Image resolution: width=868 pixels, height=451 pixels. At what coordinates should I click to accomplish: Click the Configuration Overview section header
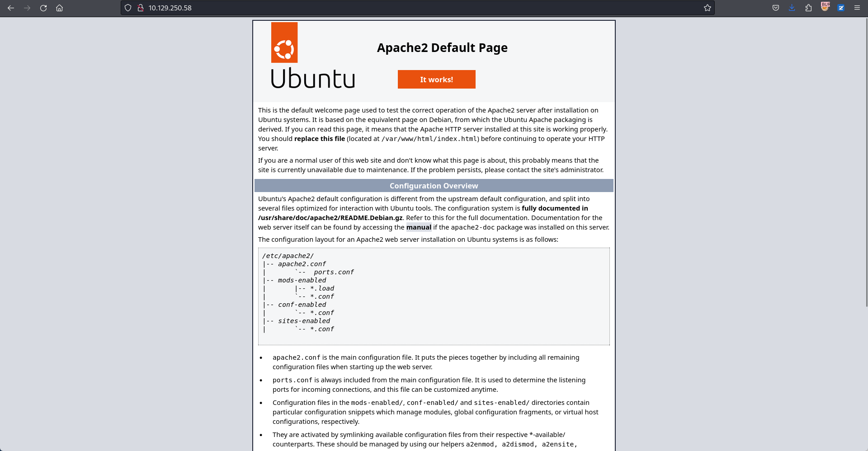click(434, 186)
